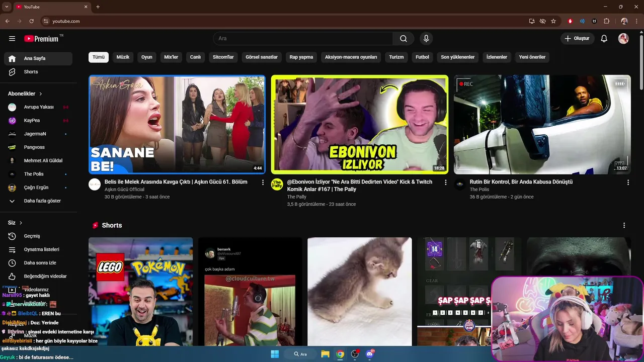Open the Oluştur create menu
Image resolution: width=644 pixels, height=362 pixels.
tap(578, 39)
